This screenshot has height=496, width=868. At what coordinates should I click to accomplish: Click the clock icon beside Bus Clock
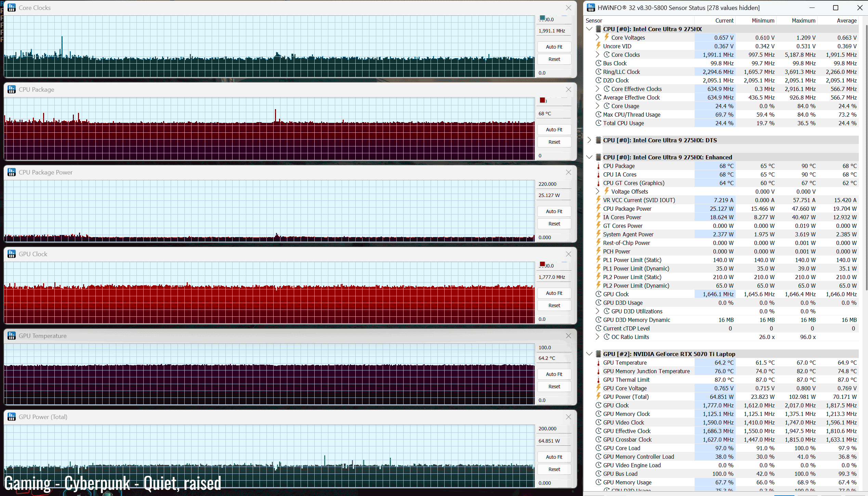599,63
